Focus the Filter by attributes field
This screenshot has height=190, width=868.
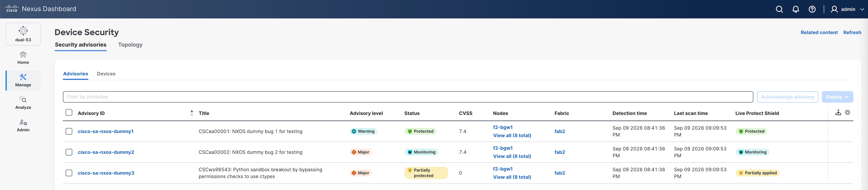tap(408, 97)
